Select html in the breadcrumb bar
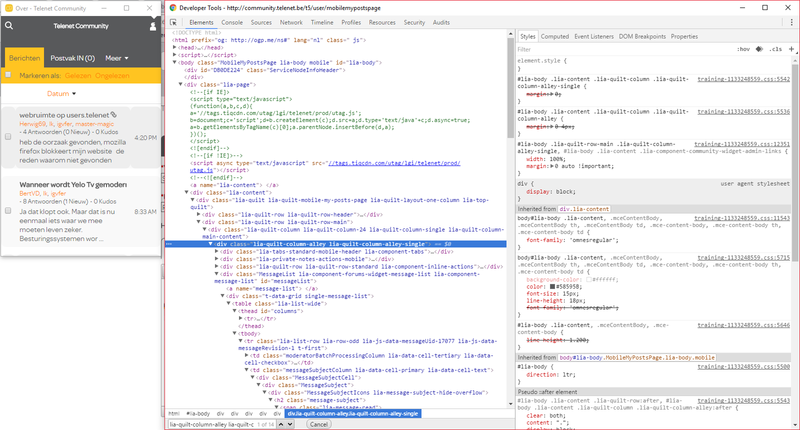This screenshot has width=800, height=430. coord(174,414)
